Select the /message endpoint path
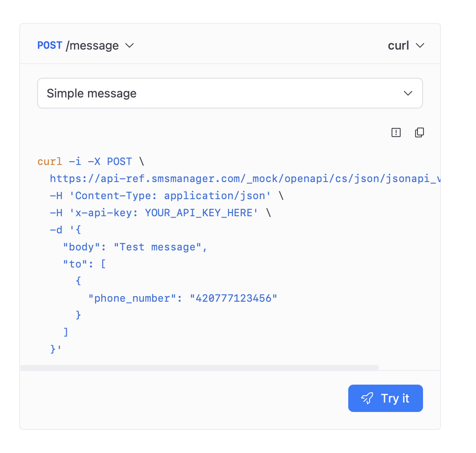The height and width of the screenshot is (453, 476). click(92, 45)
